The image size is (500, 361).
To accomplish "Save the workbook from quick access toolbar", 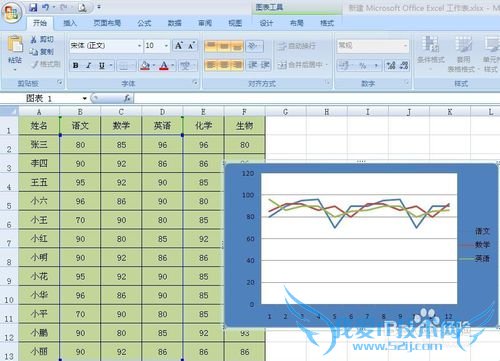I will (x=33, y=7).
